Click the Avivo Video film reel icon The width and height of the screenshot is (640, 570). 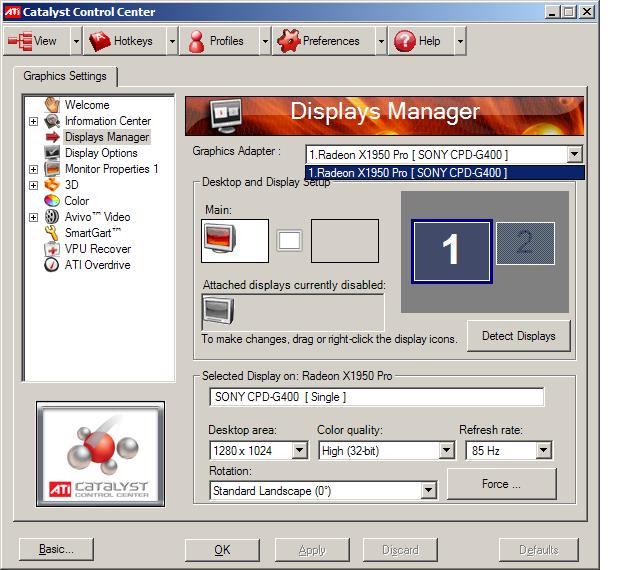(52, 217)
